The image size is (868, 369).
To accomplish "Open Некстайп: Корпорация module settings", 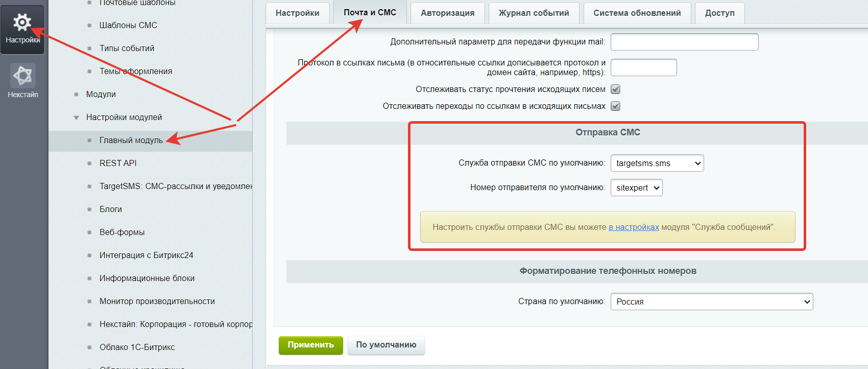I will pos(176,324).
